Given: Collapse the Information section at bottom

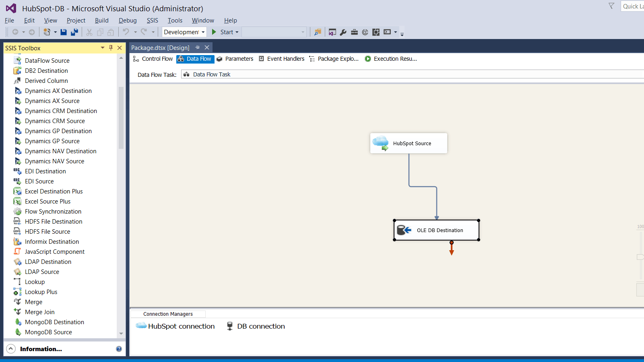Looking at the screenshot, I should pos(11,349).
